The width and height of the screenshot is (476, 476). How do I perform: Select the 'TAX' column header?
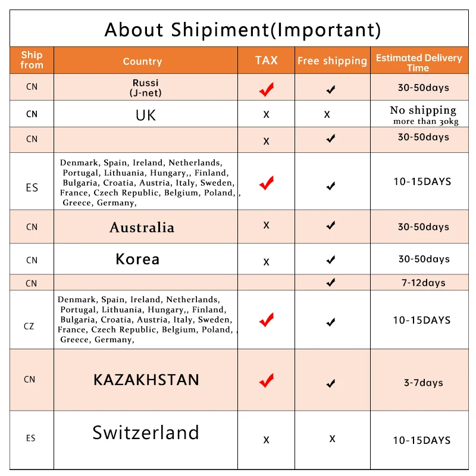(x=266, y=60)
